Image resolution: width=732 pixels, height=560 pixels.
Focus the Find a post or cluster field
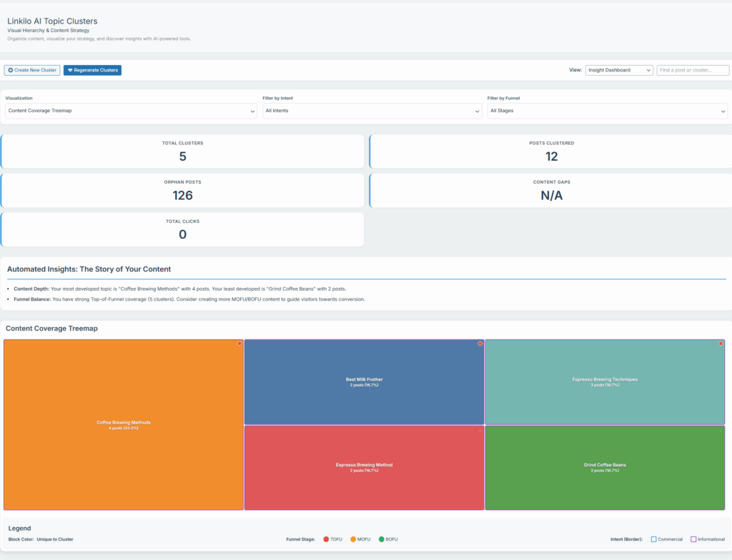(693, 70)
